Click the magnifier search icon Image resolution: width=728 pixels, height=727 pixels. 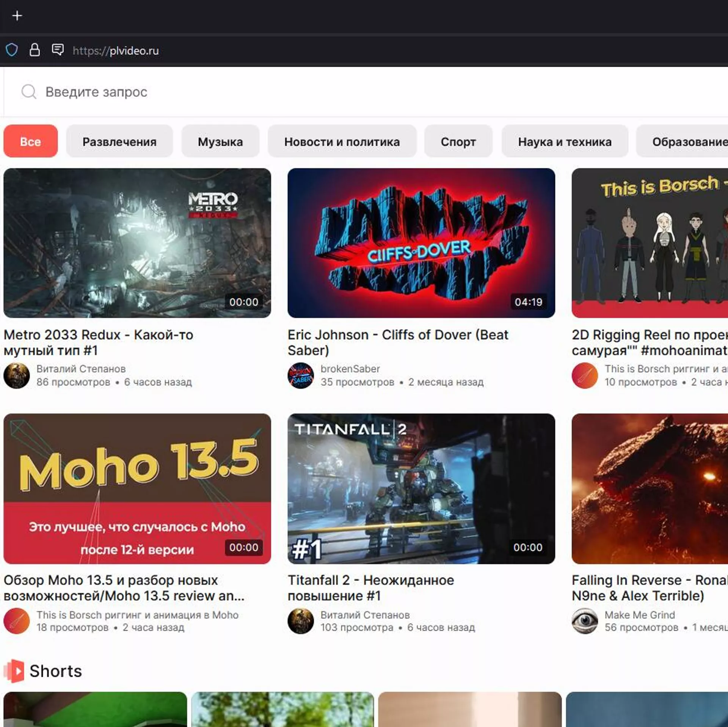pyautogui.click(x=29, y=91)
